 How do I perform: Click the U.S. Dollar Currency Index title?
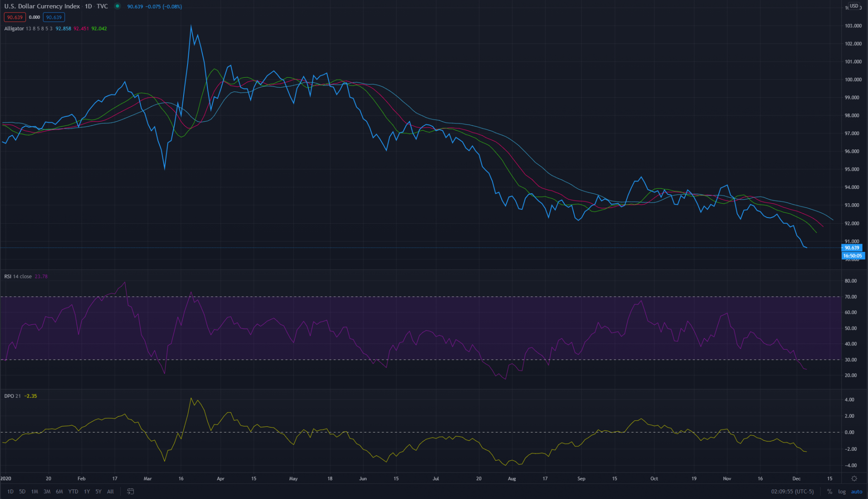click(x=42, y=6)
